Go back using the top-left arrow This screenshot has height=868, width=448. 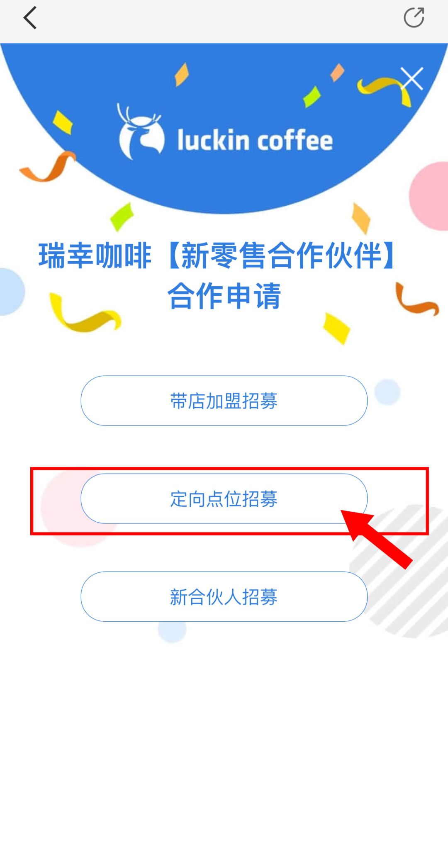[x=30, y=18]
